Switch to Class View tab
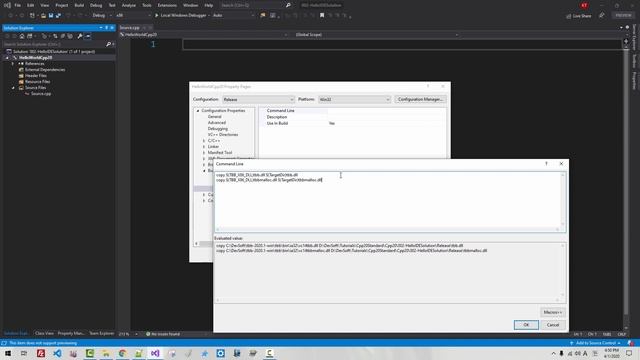 [x=44, y=333]
